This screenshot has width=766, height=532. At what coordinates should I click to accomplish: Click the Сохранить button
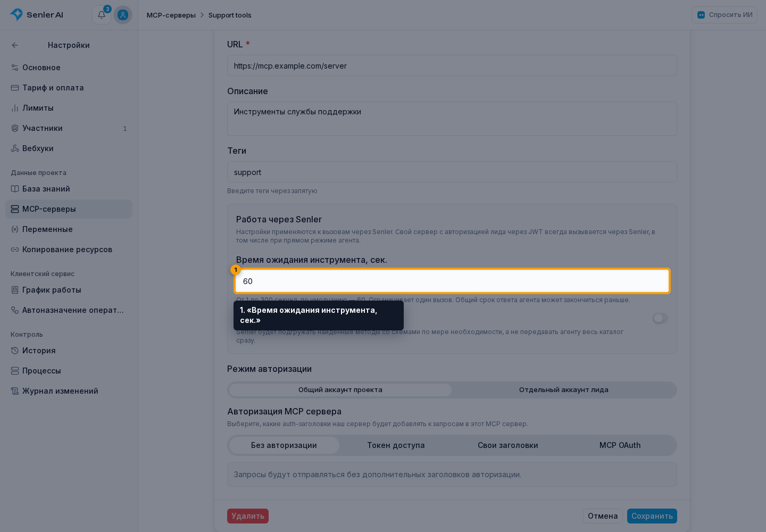(652, 516)
